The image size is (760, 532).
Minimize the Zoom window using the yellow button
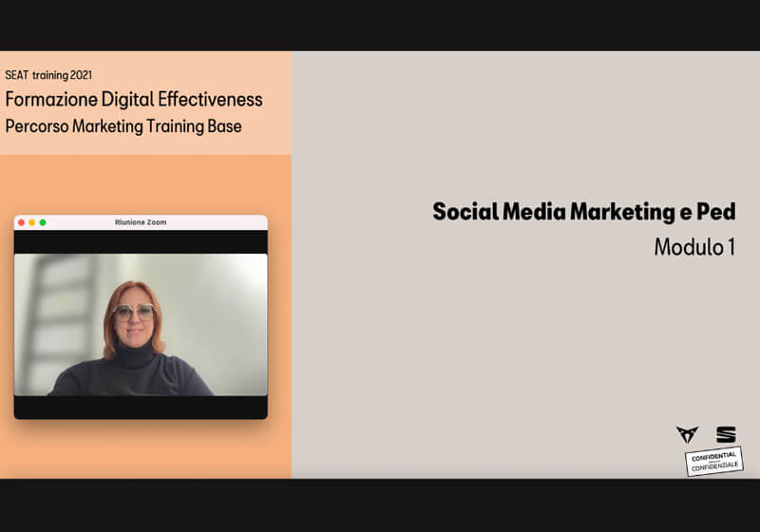pos(31,222)
